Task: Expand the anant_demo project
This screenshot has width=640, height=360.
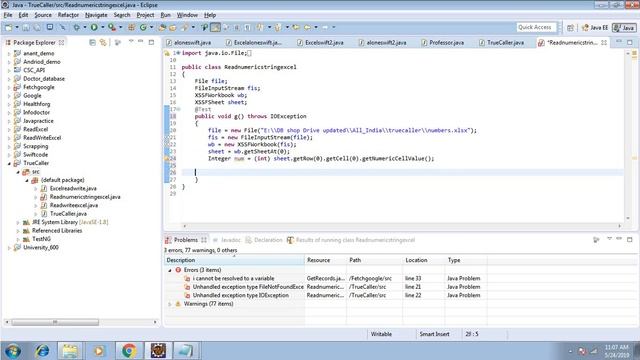Action: [x=9, y=53]
